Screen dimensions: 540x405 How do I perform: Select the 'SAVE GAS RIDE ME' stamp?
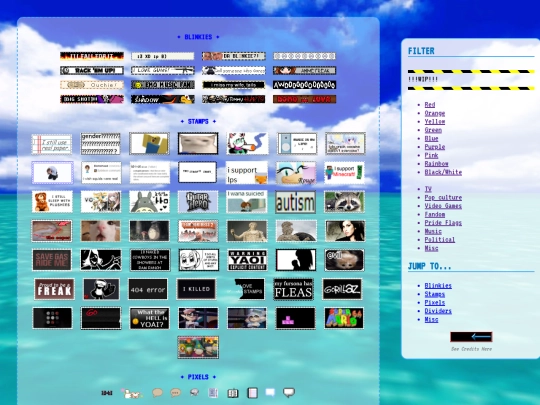coord(52,260)
